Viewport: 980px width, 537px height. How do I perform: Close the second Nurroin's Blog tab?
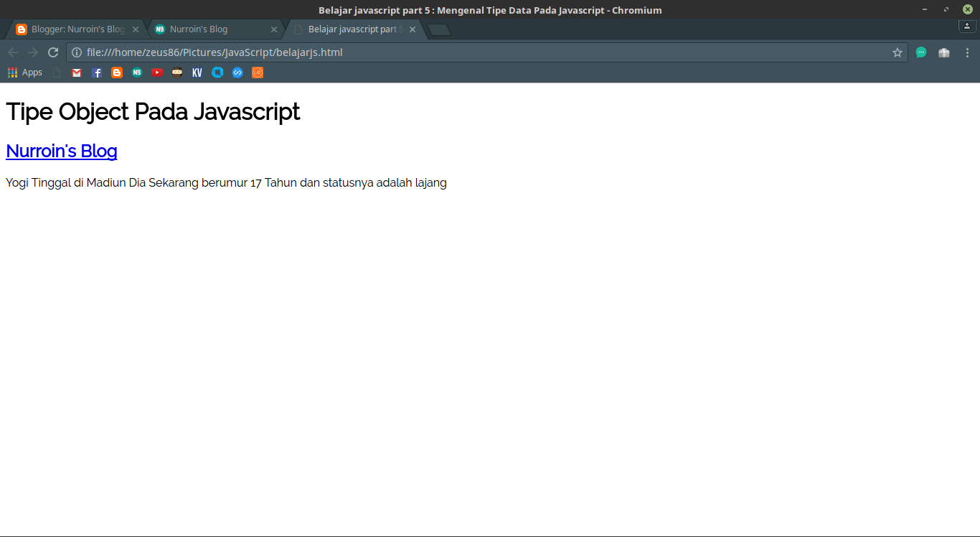coord(273,29)
